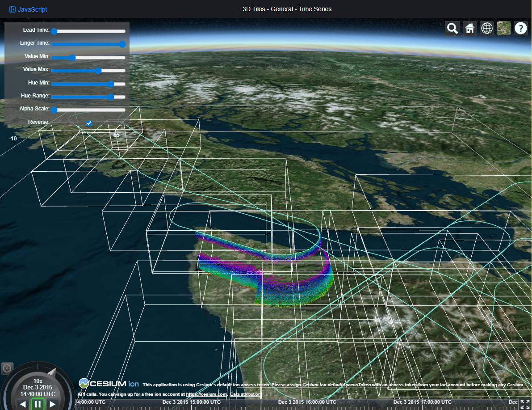Adjust the Value Max slider

coord(88,70)
